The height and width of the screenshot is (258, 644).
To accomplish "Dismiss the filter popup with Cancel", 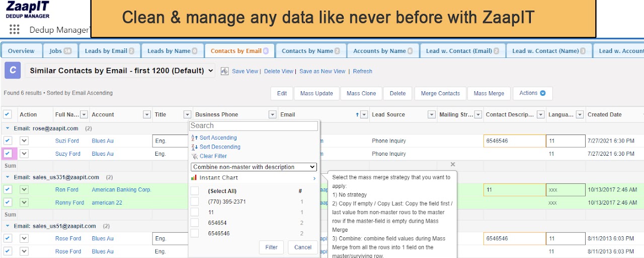I will 303,247.
